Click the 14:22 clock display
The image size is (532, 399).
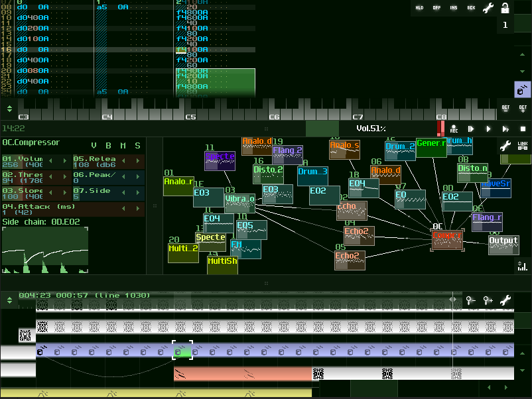pyautogui.click(x=13, y=128)
